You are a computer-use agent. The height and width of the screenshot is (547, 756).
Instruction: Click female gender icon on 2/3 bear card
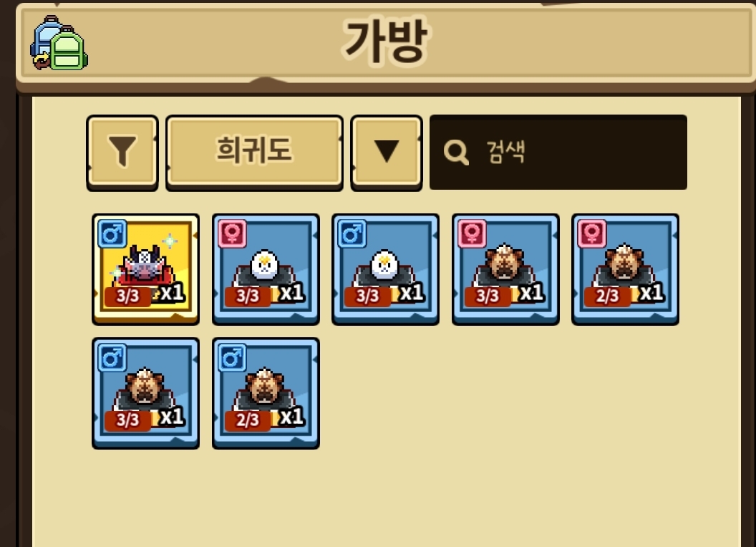(x=591, y=234)
